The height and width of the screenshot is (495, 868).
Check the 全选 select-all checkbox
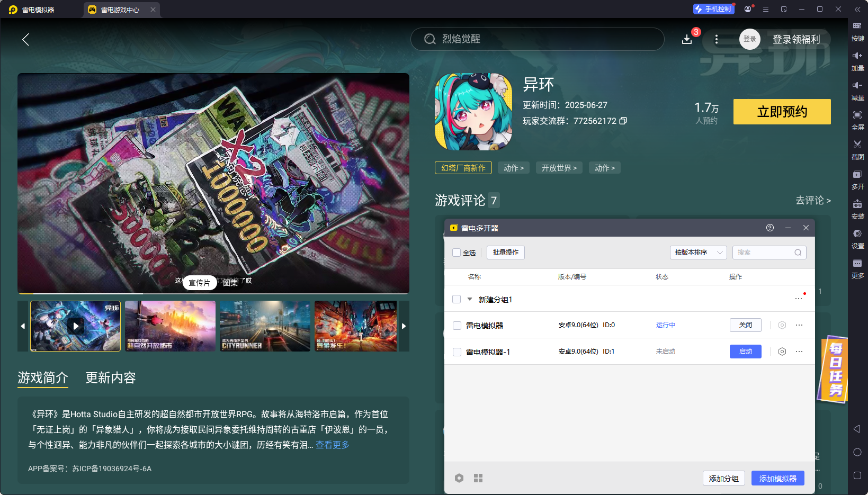(457, 253)
